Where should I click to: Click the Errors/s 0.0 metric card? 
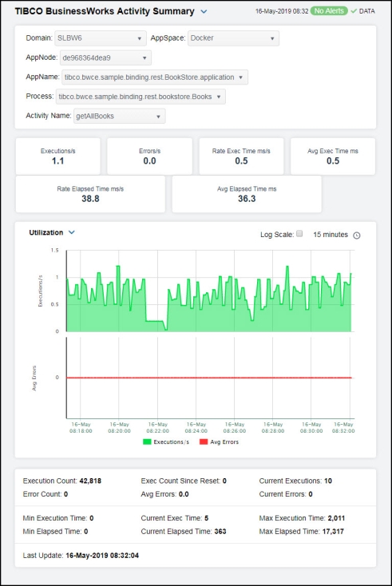149,156
